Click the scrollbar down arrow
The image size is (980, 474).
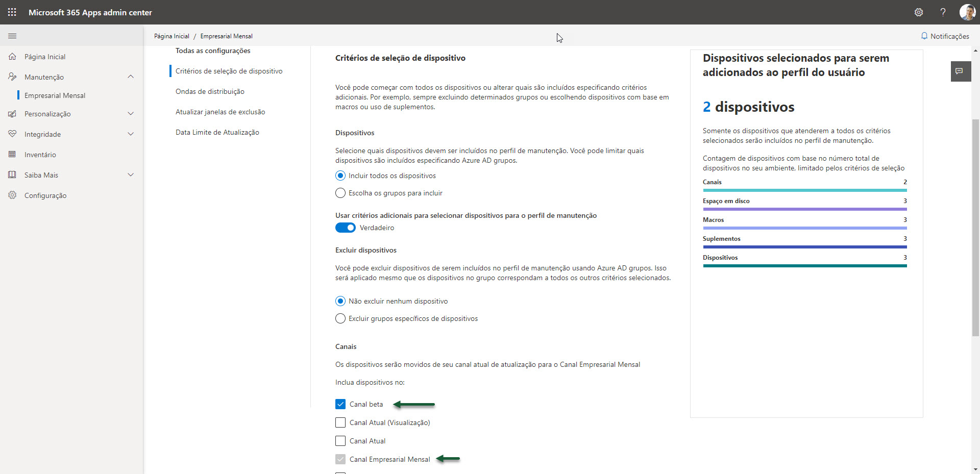click(975, 469)
